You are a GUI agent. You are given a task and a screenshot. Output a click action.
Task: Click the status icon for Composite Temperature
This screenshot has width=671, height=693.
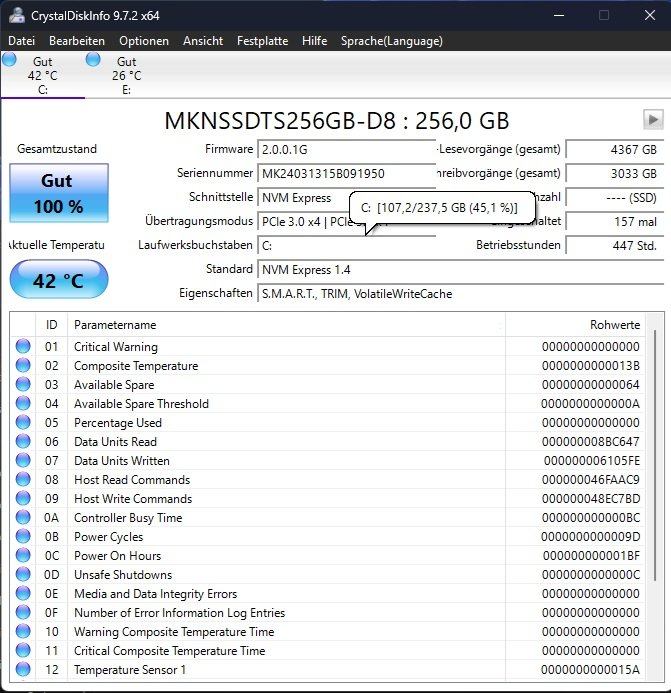[x=23, y=365]
